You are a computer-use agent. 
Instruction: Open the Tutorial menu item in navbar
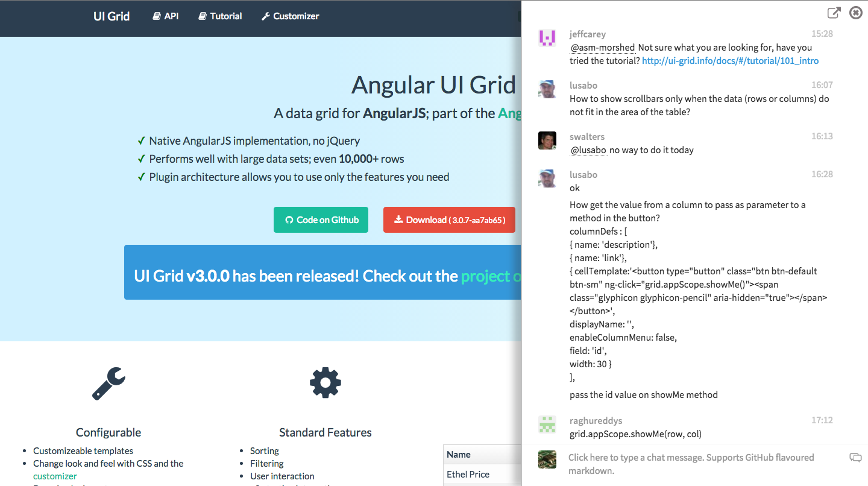pyautogui.click(x=220, y=16)
